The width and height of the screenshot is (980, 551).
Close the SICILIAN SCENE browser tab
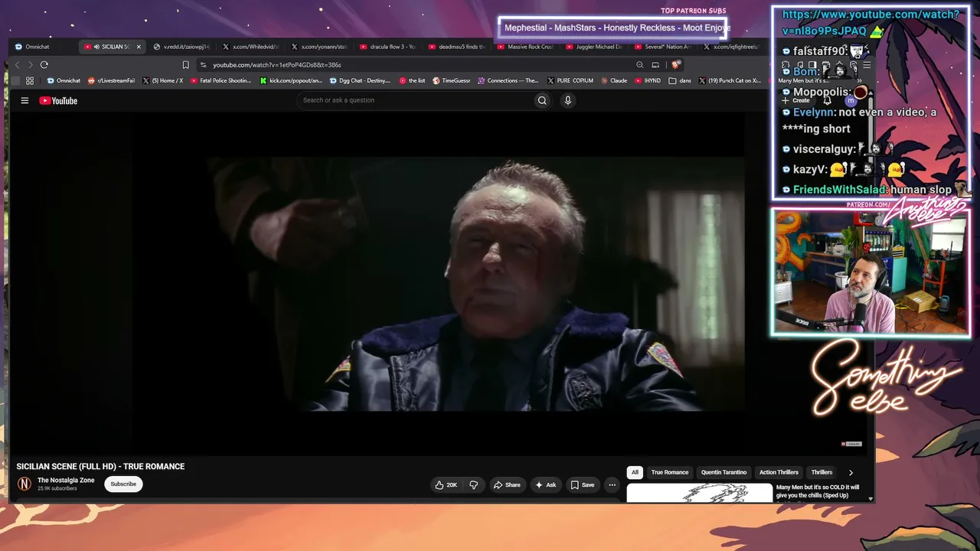(139, 47)
